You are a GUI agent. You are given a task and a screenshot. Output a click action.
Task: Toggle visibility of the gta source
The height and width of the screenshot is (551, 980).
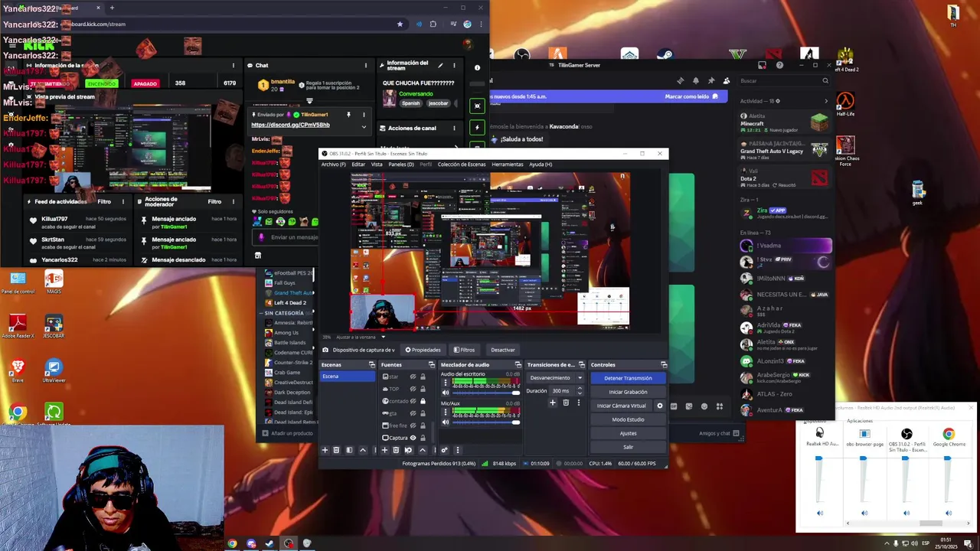tap(413, 413)
